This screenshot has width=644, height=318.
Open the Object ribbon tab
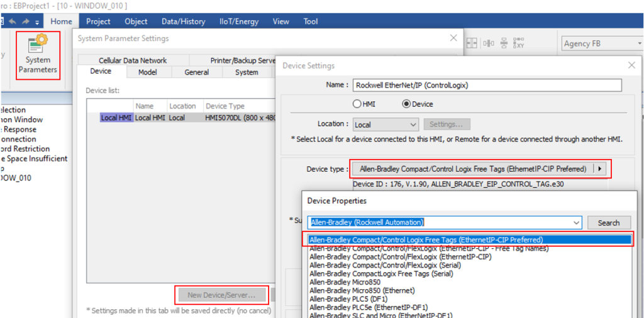[x=136, y=21]
